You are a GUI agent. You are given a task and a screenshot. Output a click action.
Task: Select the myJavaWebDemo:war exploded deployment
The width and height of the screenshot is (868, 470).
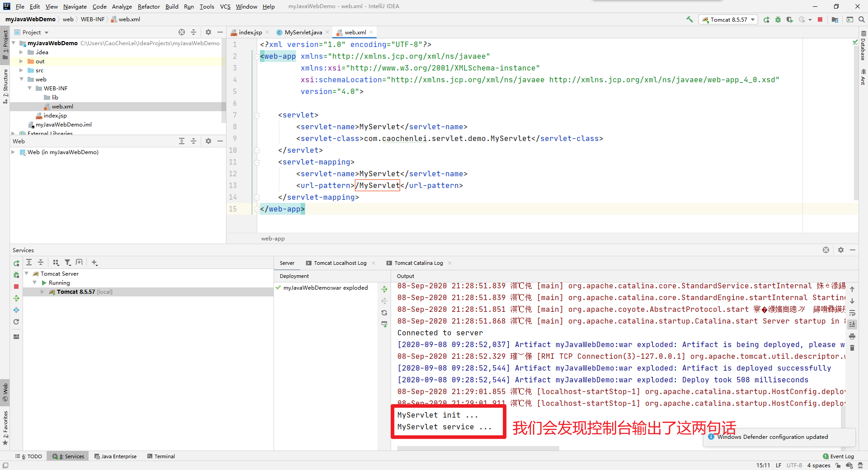point(325,288)
